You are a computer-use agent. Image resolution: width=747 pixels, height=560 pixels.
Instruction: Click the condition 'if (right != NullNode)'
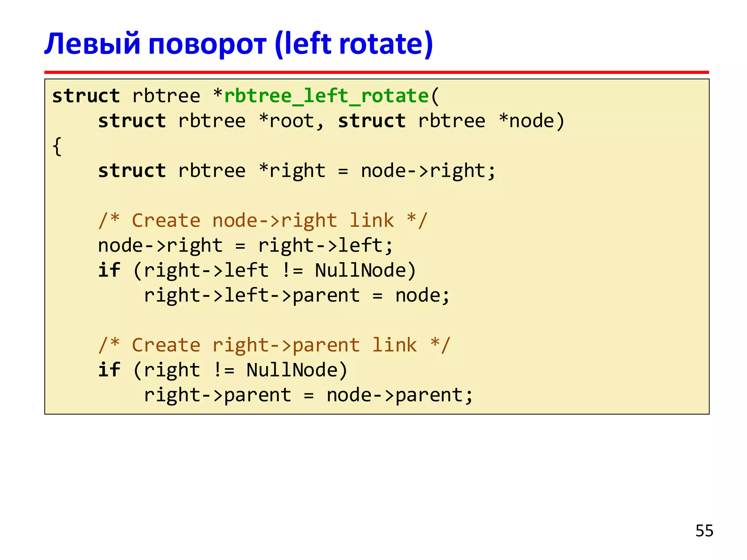223,370
